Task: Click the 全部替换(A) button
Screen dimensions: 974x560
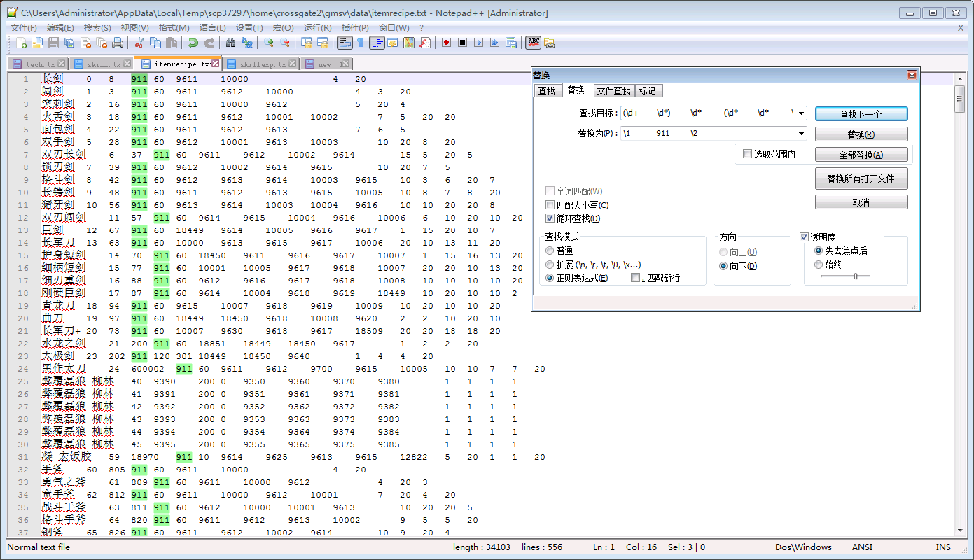Action: point(861,155)
